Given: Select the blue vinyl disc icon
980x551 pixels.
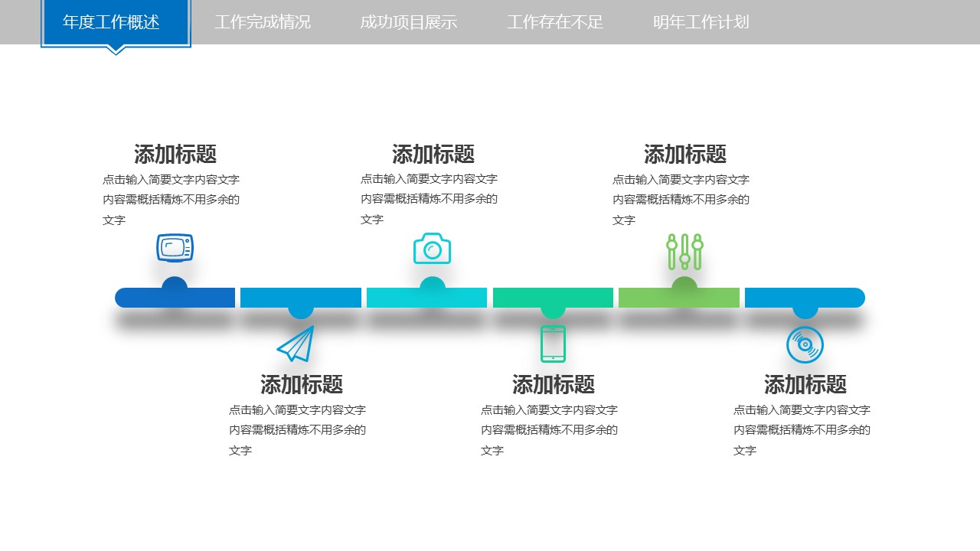Looking at the screenshot, I should tap(805, 344).
